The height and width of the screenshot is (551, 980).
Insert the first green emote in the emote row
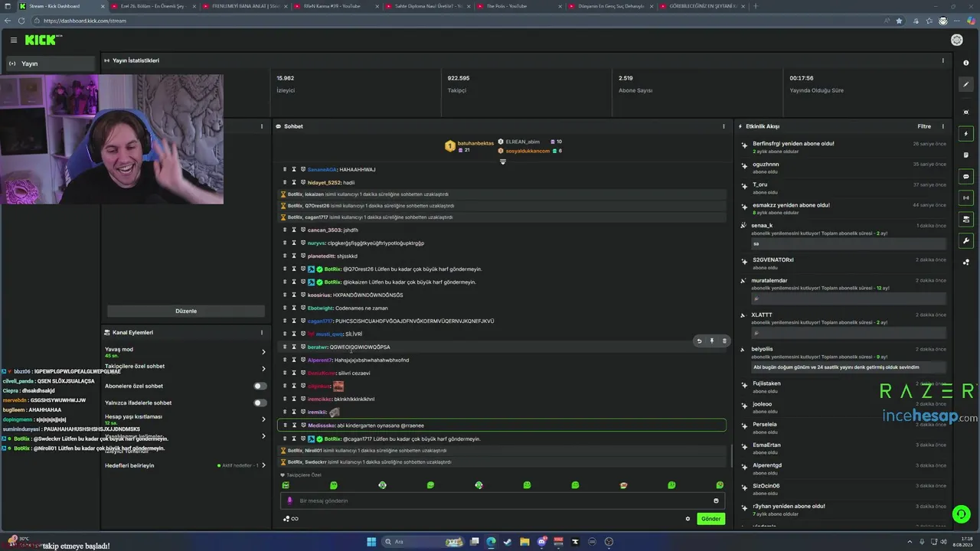click(286, 485)
